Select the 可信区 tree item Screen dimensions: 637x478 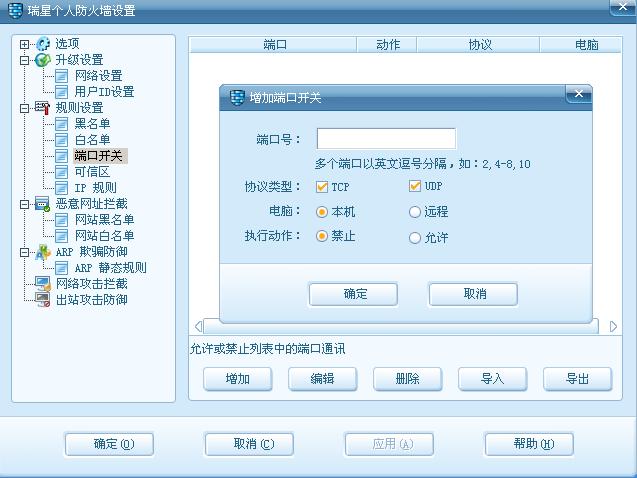point(92,172)
